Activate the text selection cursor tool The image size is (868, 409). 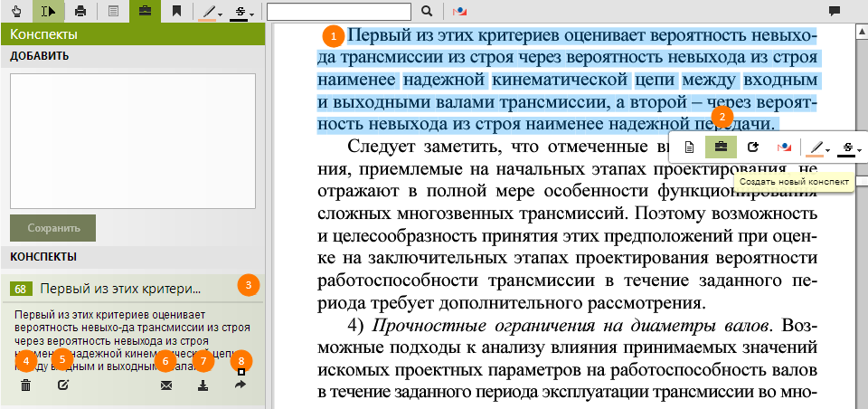pos(48,11)
